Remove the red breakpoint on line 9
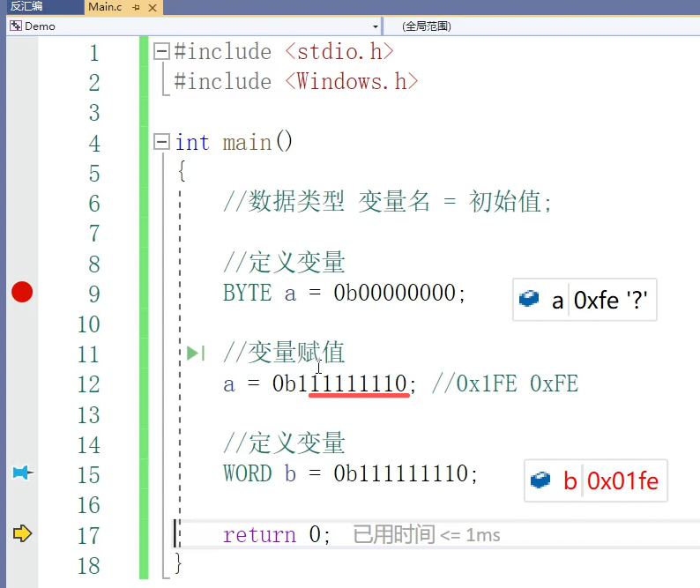The width and height of the screenshot is (700, 588). click(x=22, y=292)
